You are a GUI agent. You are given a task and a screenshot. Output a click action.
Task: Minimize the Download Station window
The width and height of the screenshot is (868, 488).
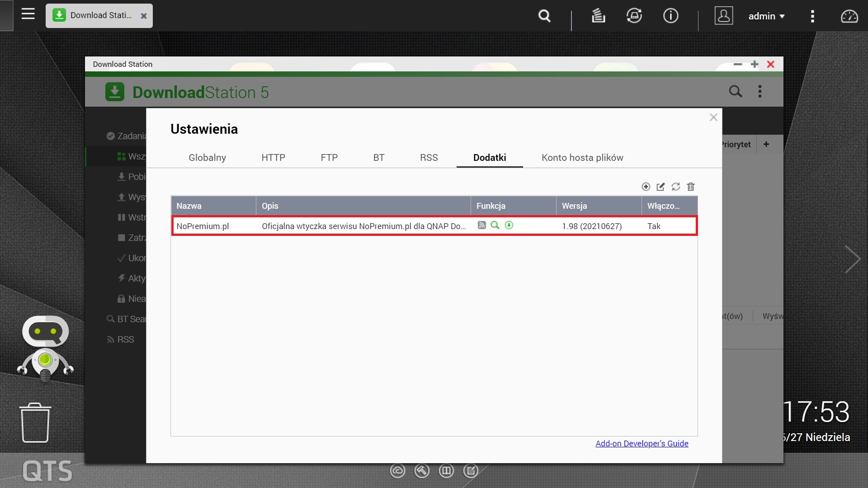tap(738, 65)
